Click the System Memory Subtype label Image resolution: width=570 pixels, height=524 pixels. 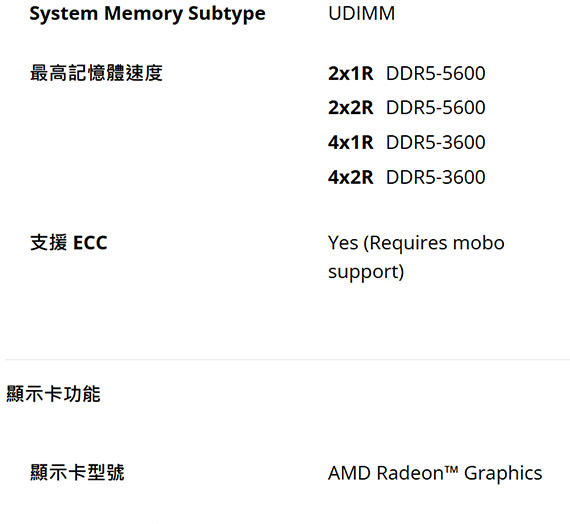(148, 15)
